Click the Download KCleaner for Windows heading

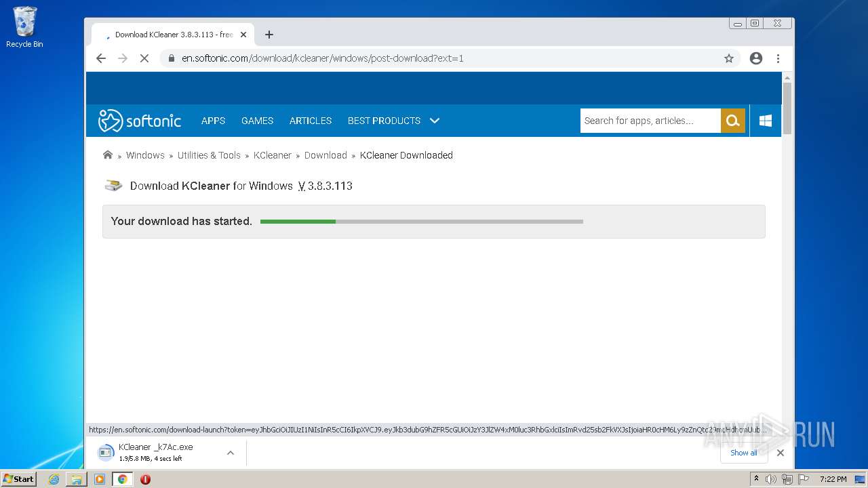pos(241,186)
